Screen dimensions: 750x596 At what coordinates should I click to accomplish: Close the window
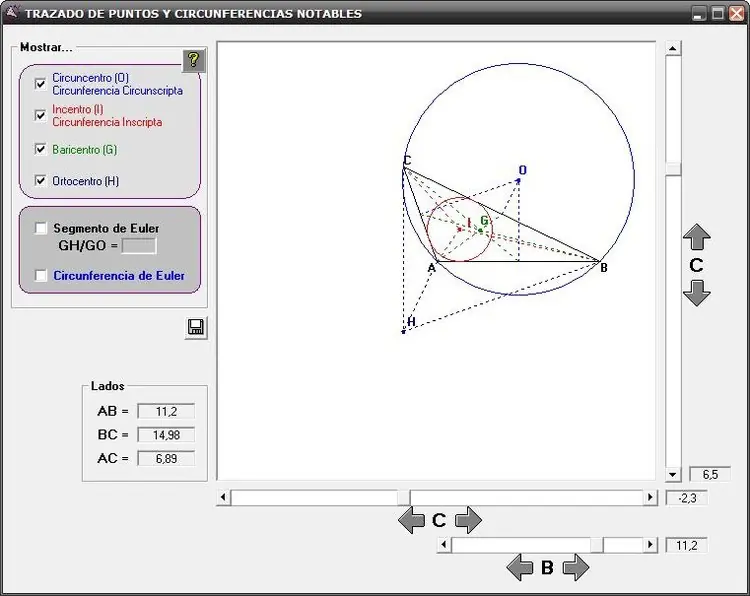click(736, 13)
